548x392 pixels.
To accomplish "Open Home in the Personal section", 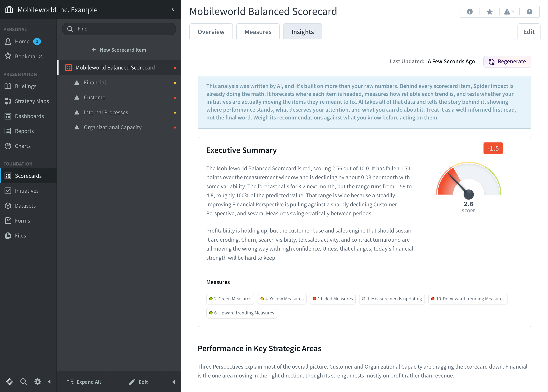I will pos(28,41).
